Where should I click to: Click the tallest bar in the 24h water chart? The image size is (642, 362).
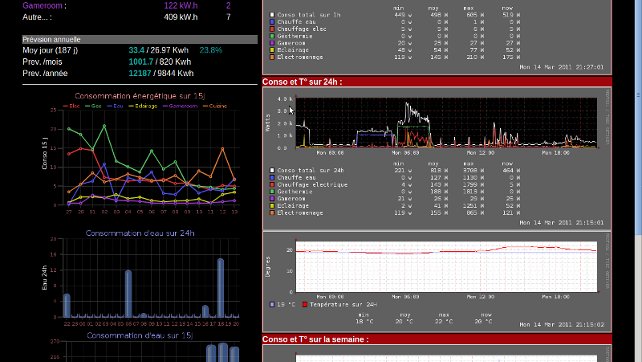pos(220,288)
